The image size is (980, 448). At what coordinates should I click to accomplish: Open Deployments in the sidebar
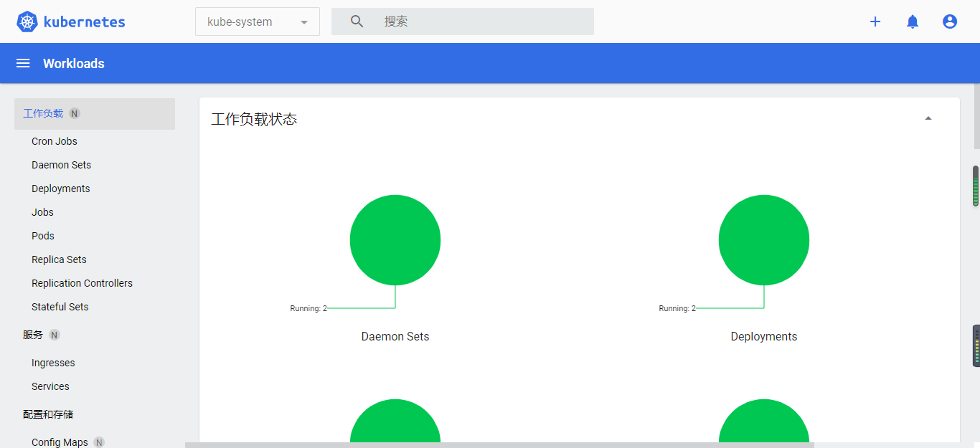61,189
